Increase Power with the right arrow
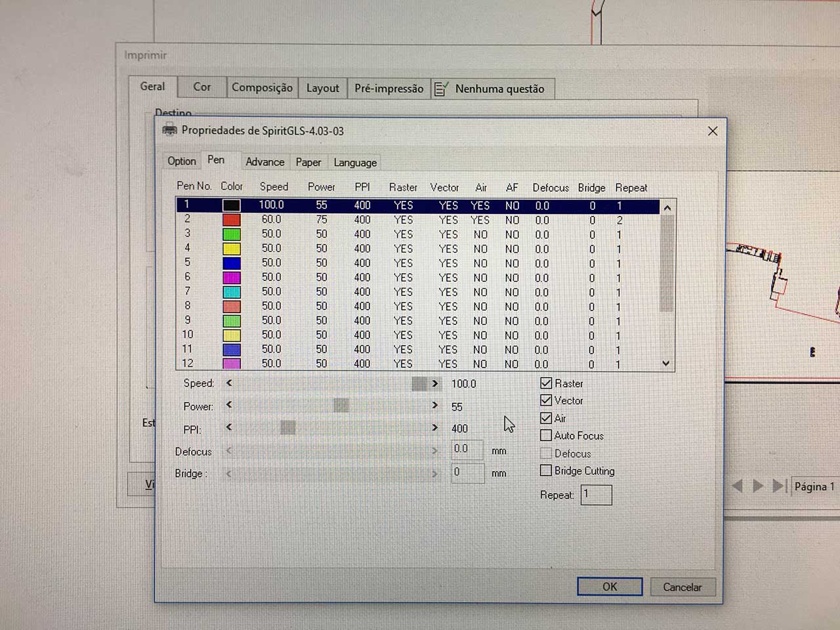The height and width of the screenshot is (630, 840). pos(434,406)
